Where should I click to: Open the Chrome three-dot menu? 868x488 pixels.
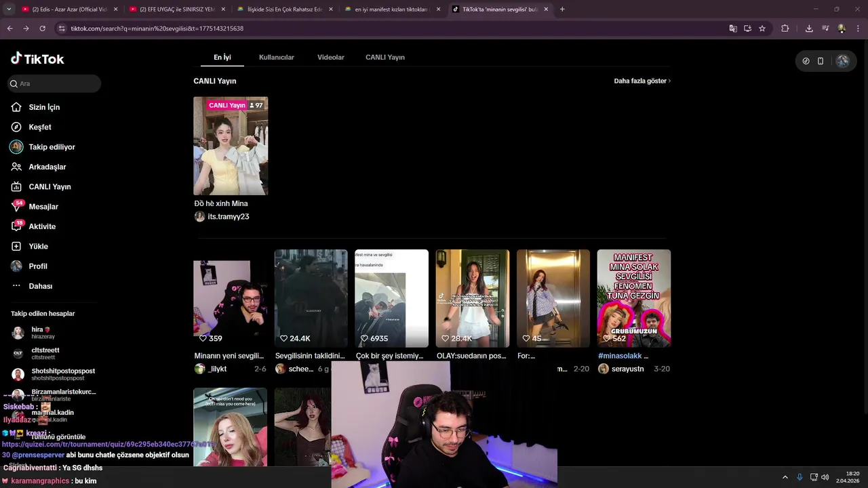point(858,28)
